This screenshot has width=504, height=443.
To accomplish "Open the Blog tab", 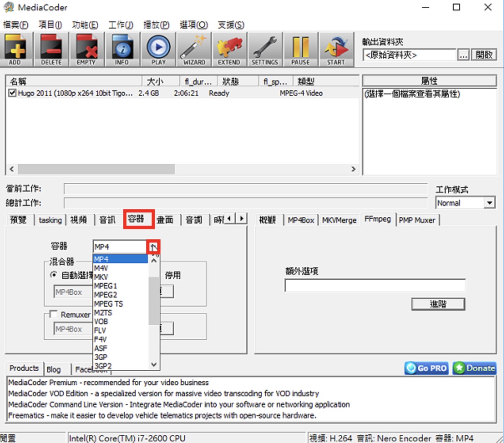I will coord(54,369).
